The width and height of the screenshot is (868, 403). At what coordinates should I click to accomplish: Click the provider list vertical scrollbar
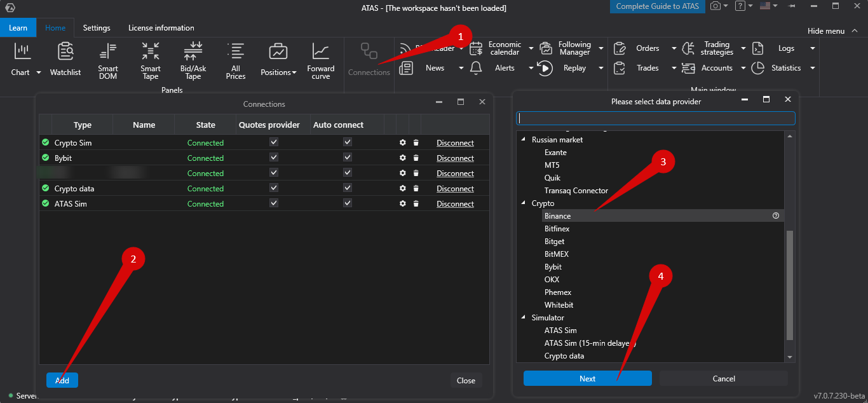[x=790, y=285]
